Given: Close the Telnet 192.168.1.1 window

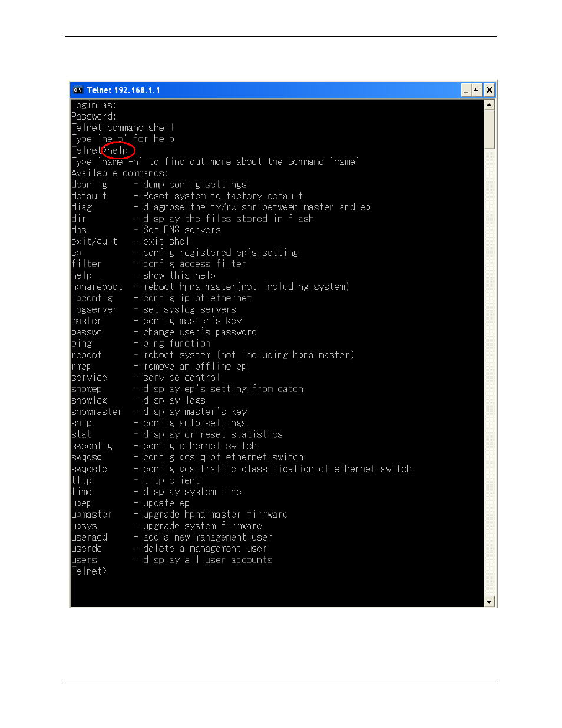Looking at the screenshot, I should pos(489,90).
